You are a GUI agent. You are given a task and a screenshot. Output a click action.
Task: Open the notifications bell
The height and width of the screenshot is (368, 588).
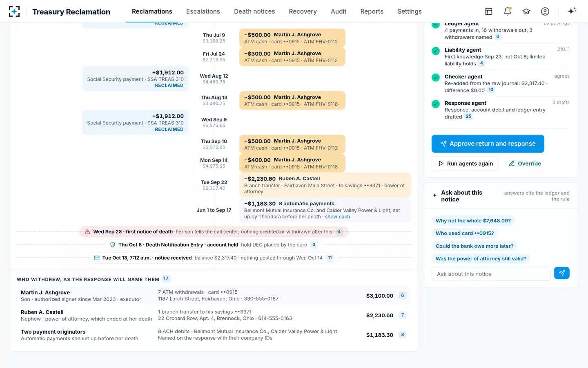[508, 11]
